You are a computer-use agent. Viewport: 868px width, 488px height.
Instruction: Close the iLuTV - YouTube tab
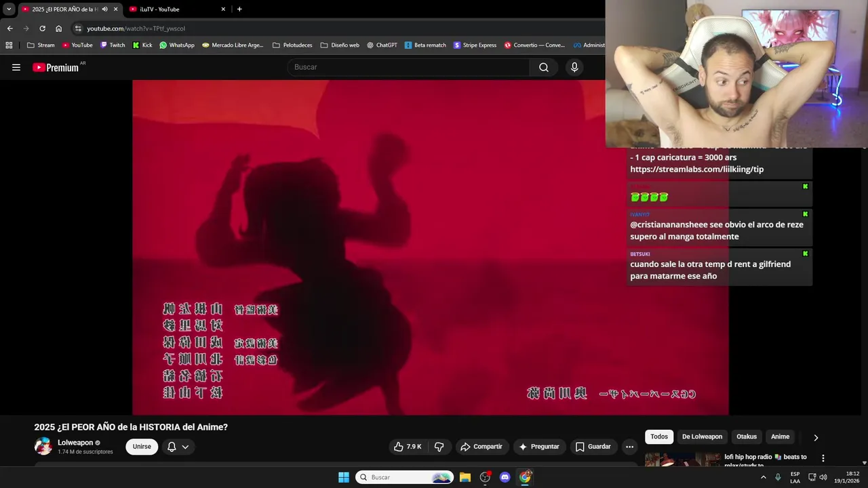(x=223, y=9)
